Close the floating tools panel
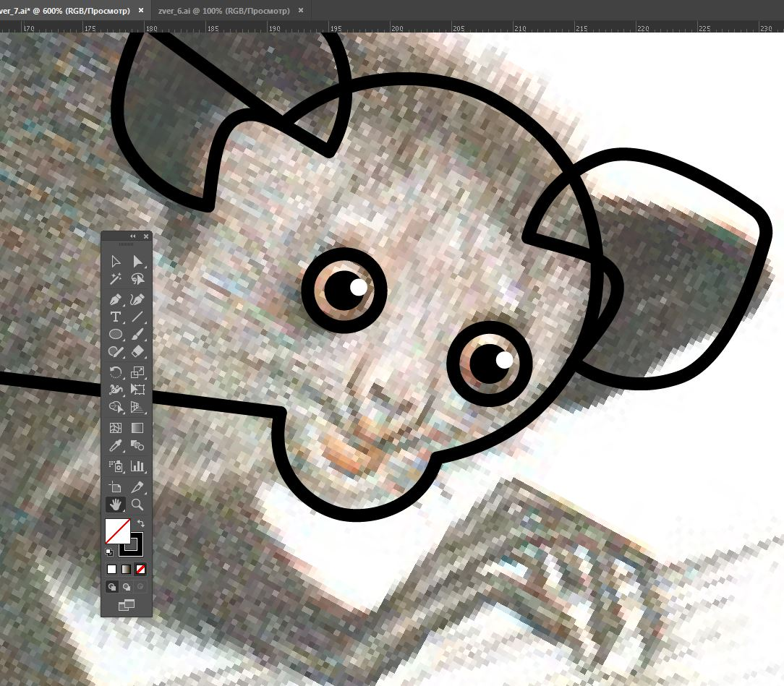This screenshot has height=686, width=784. 146,236
